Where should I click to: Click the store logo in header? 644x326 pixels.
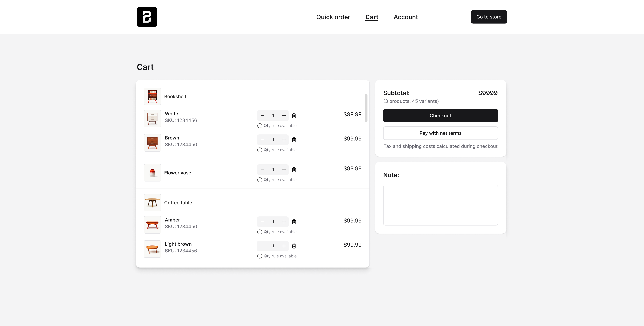point(147,17)
